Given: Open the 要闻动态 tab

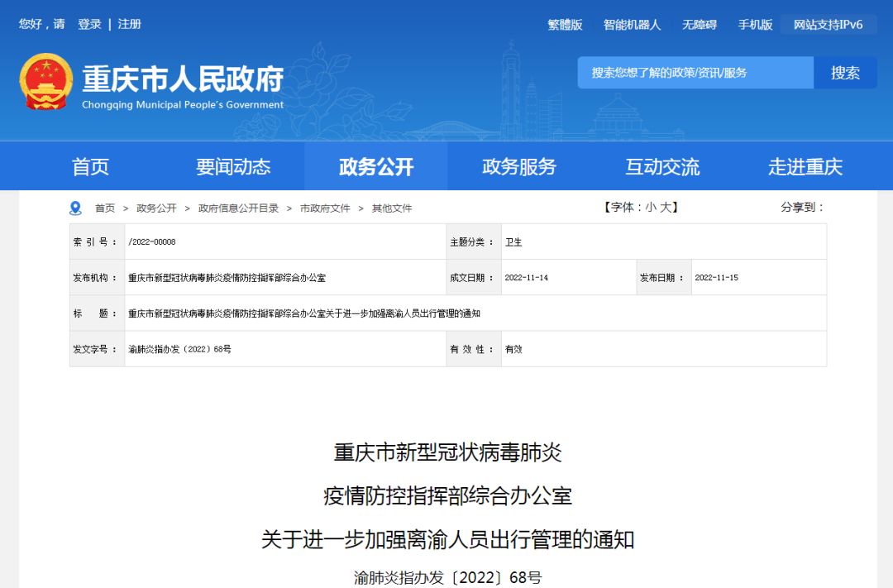Looking at the screenshot, I should click(x=234, y=165).
